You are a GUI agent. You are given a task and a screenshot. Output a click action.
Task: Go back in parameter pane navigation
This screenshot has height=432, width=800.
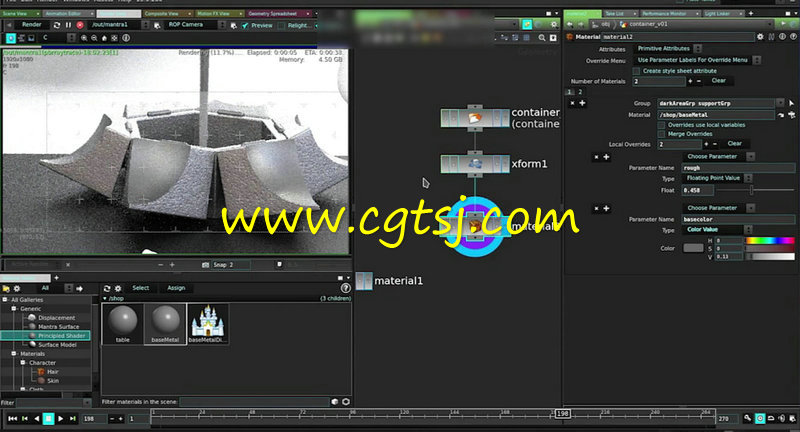point(570,24)
